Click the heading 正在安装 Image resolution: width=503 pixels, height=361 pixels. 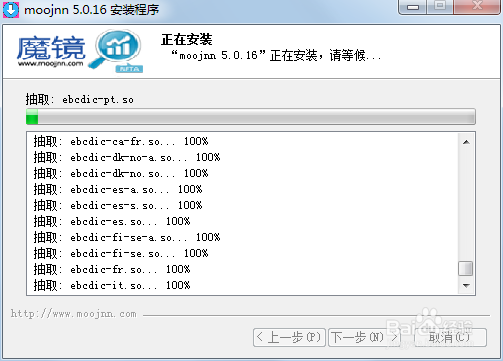[187, 39]
